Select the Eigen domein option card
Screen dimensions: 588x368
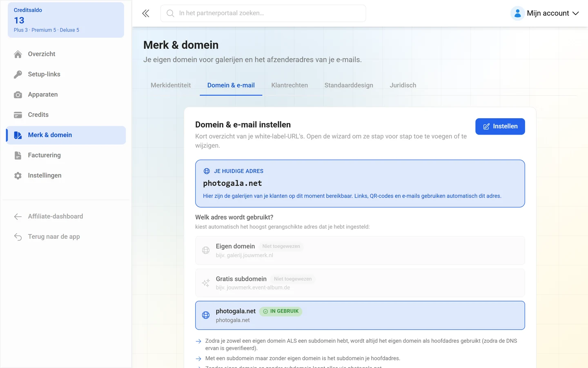tap(360, 250)
